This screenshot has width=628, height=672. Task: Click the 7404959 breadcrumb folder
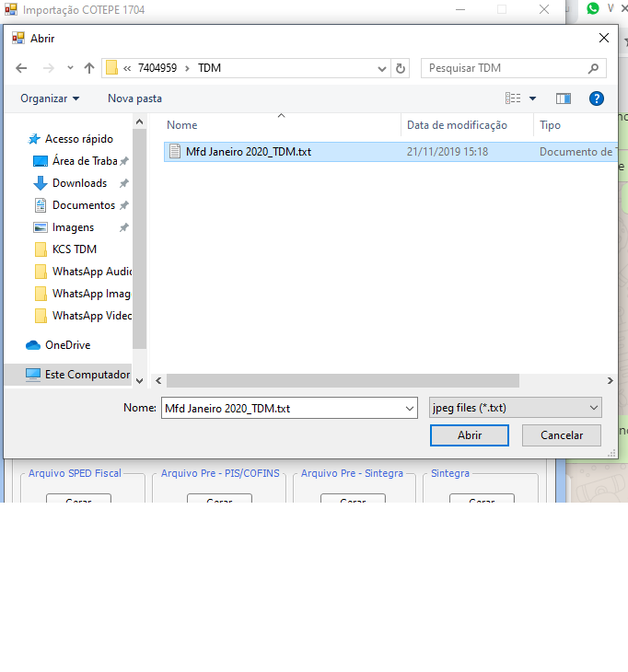click(x=157, y=68)
